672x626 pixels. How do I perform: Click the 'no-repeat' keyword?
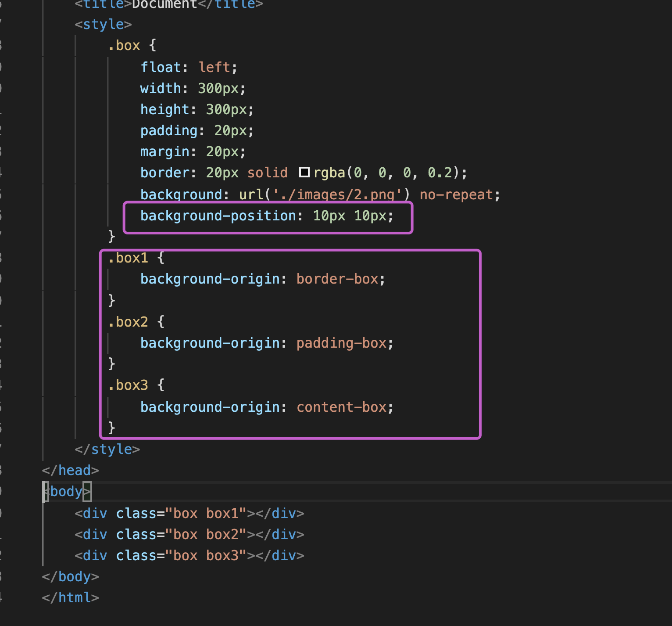click(456, 194)
